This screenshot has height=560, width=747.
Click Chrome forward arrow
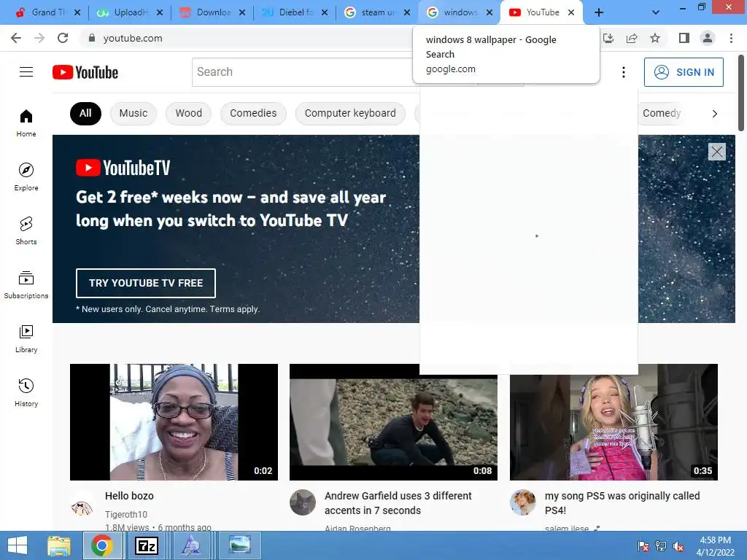tap(39, 38)
